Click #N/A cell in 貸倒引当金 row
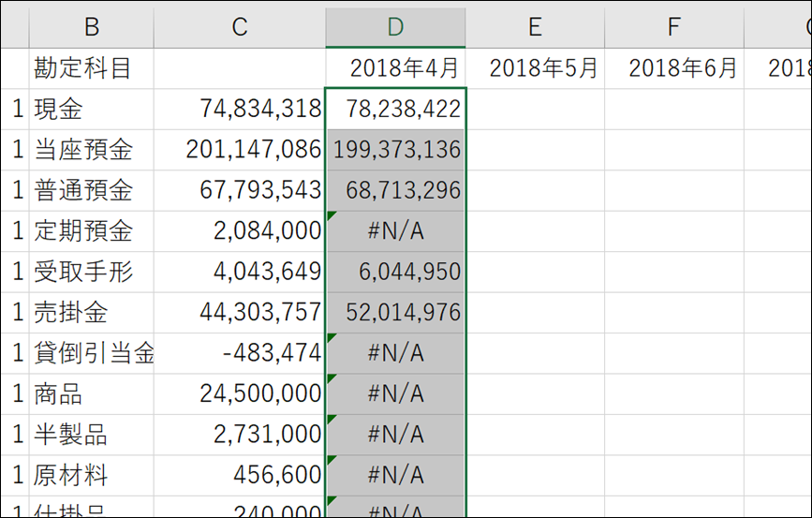Viewport: 812px width, 518px height. (x=395, y=353)
